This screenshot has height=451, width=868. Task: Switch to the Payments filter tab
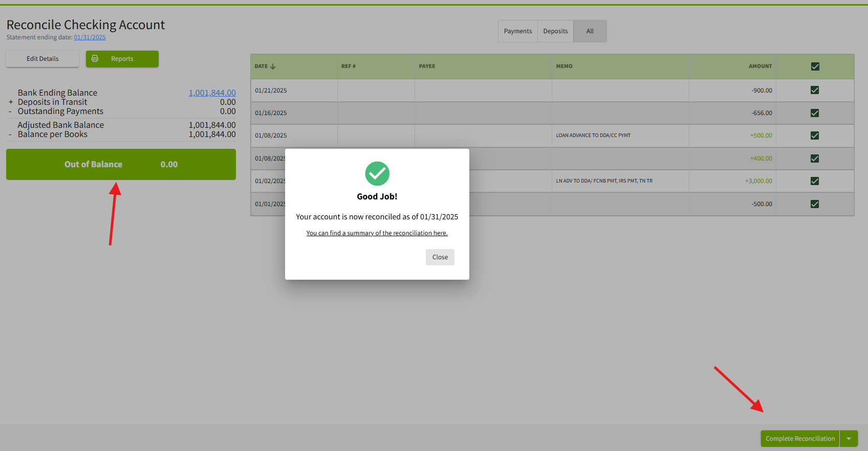point(517,31)
